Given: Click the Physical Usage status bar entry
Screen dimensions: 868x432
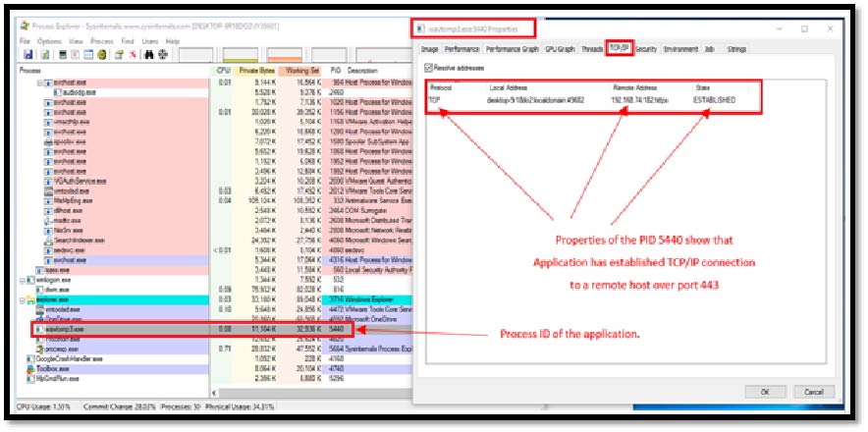Looking at the screenshot, I should (x=241, y=407).
